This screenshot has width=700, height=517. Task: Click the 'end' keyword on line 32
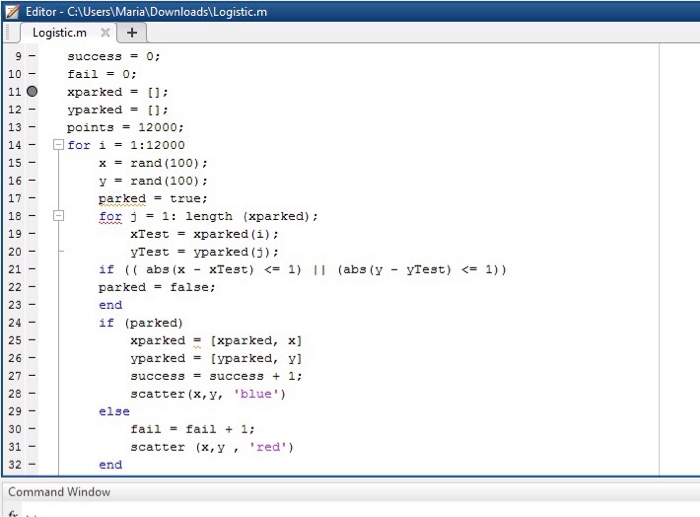[x=110, y=465]
